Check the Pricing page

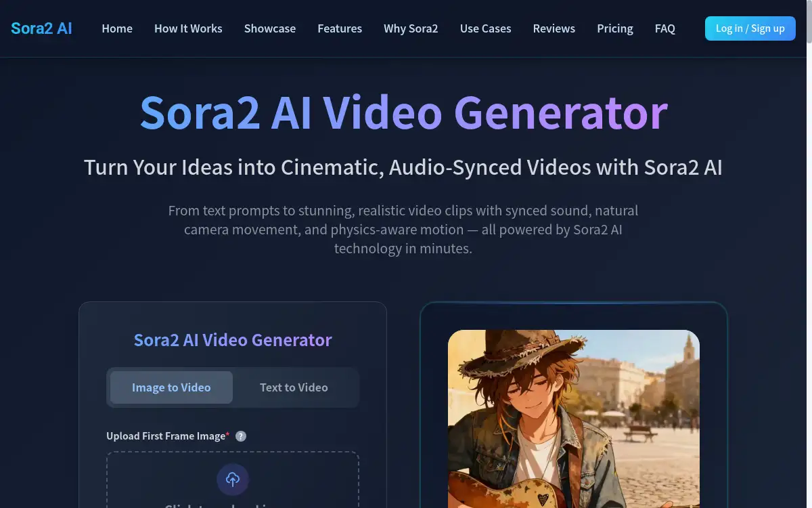click(614, 28)
